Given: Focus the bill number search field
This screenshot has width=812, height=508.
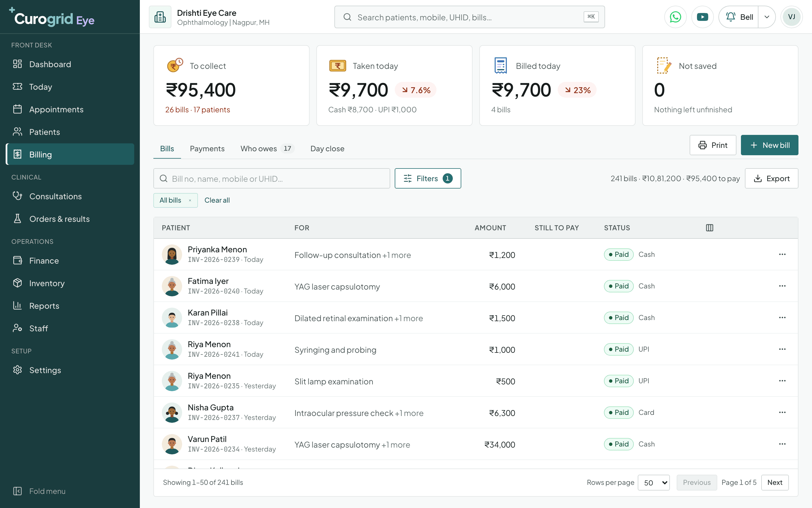Looking at the screenshot, I should click(272, 178).
